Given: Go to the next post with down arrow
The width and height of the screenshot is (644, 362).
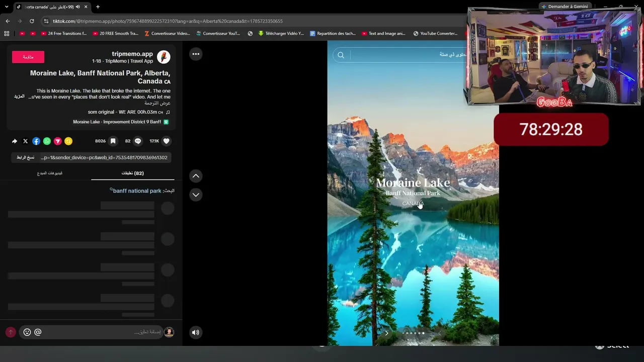Looking at the screenshot, I should click(x=196, y=195).
